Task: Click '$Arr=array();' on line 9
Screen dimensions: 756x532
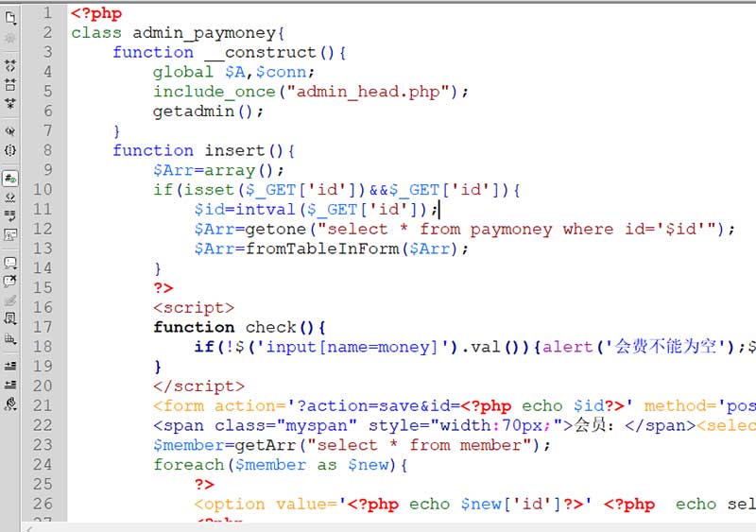Action: pos(218,170)
